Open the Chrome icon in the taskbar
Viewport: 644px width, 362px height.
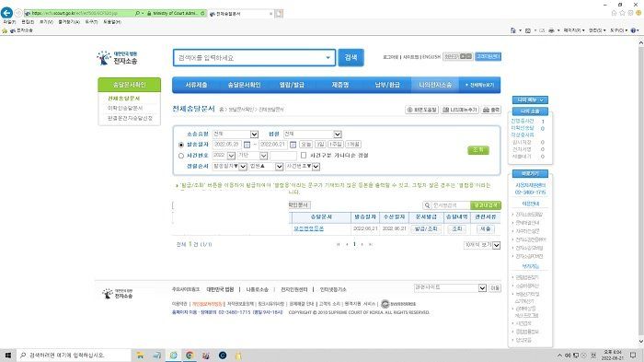(190, 355)
